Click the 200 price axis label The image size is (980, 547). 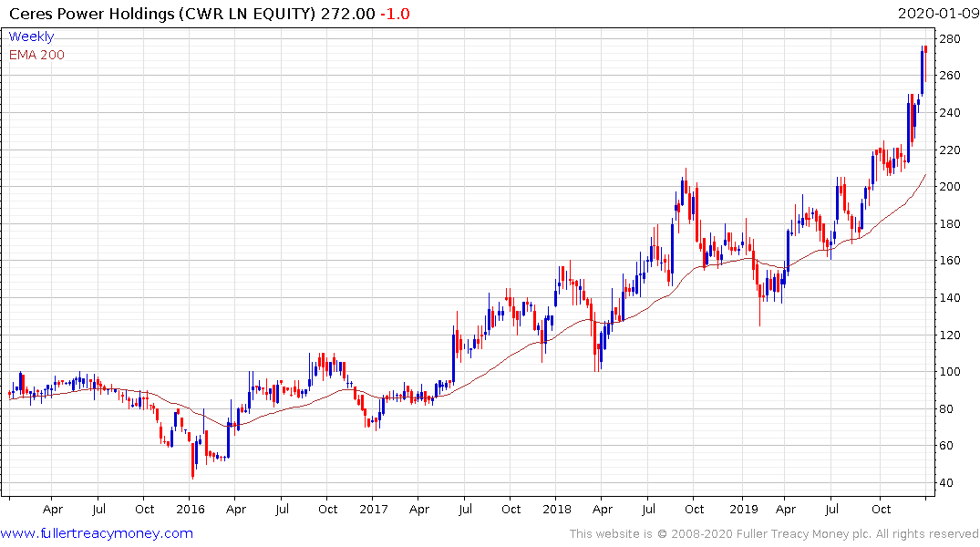[949, 187]
